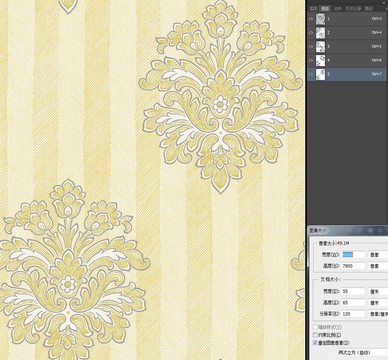Click the Ctrl+6 shortcut text on channel 4
The image size is (388, 360).
tap(376, 60)
